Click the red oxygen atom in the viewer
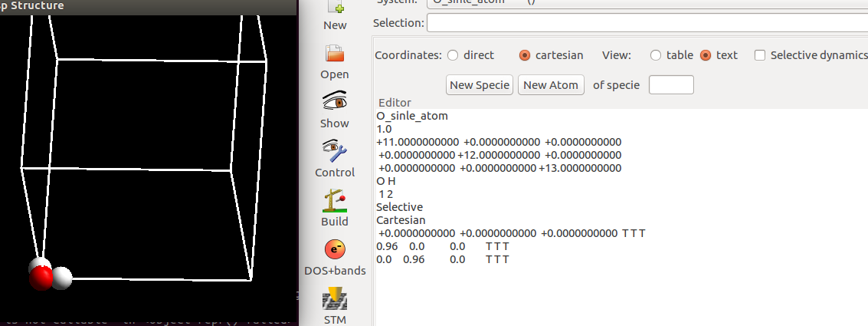868x326 pixels. pyautogui.click(x=41, y=278)
